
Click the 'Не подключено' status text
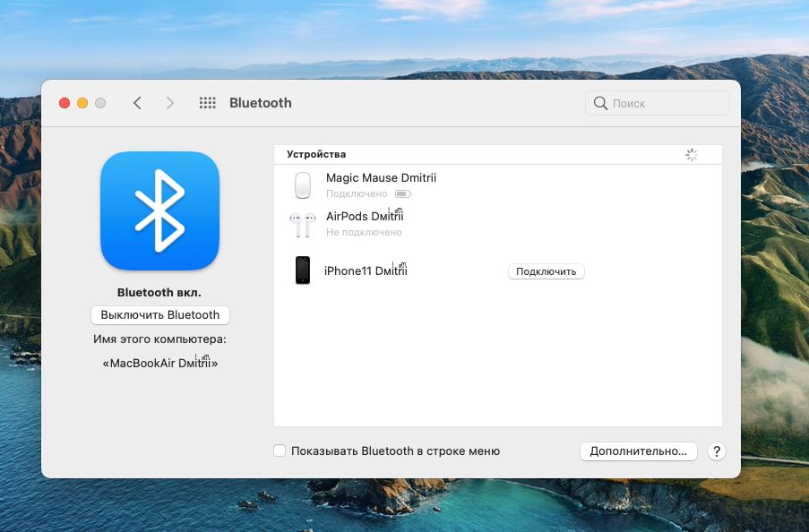point(364,232)
